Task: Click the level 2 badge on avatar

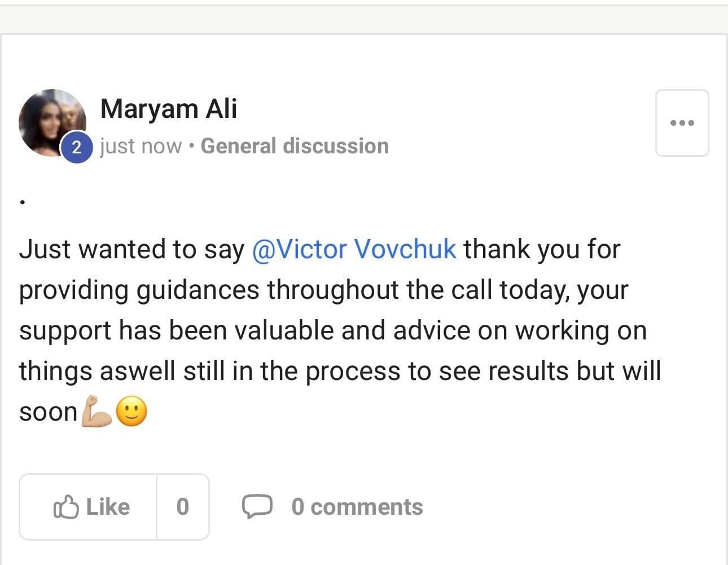Action: click(x=77, y=148)
